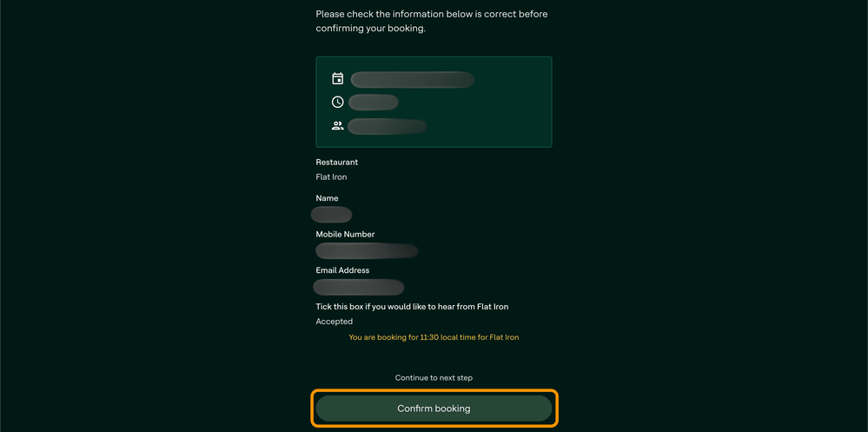
Task: Select the blurred booking date value
Action: [413, 79]
